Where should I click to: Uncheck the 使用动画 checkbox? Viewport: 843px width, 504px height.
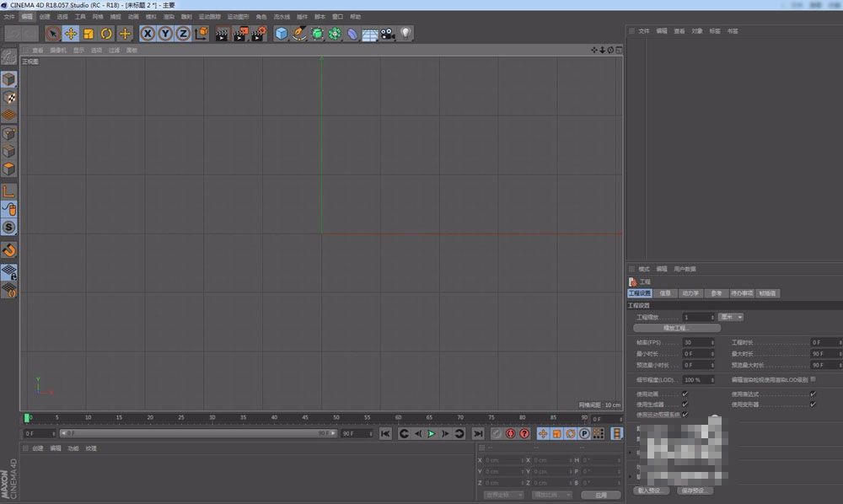[x=684, y=394]
